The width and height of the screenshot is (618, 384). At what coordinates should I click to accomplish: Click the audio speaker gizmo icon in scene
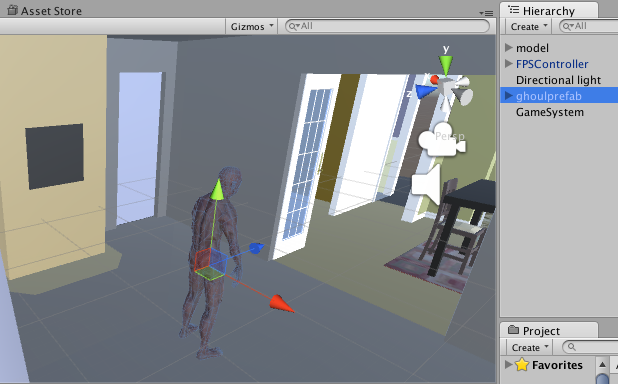click(426, 184)
